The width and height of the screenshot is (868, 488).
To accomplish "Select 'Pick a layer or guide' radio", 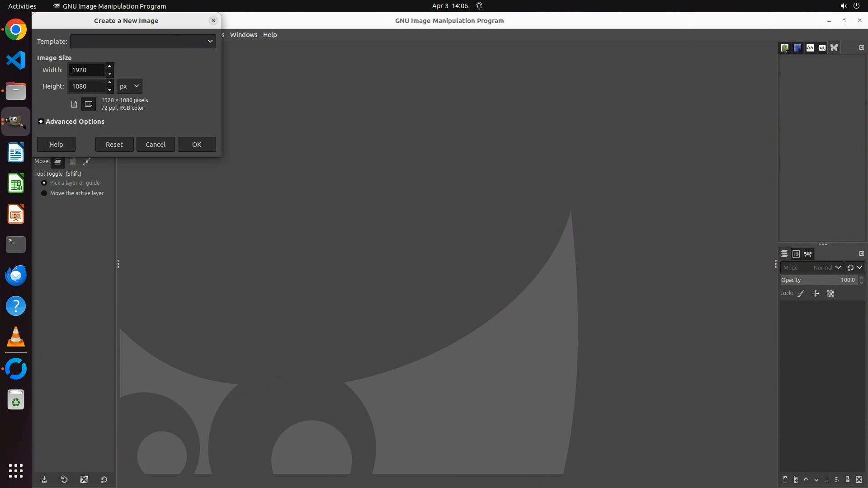I will tap(44, 183).
